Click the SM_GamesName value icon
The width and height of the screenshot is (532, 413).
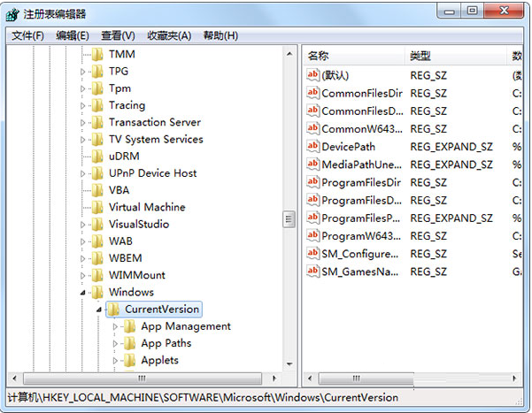point(312,271)
